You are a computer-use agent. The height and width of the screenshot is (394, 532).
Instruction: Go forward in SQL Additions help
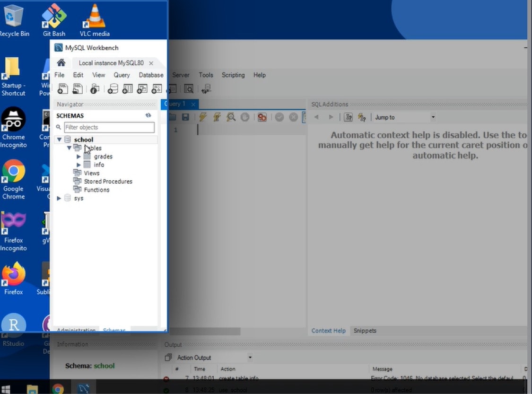pos(331,117)
